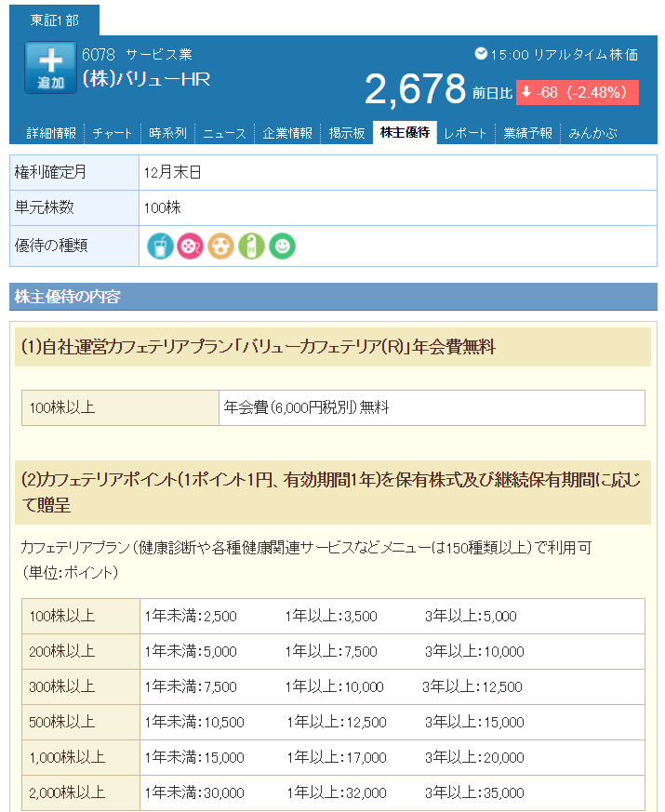This screenshot has width=665, height=812.
Task: Click the サービス業 sector label
Action: tap(159, 54)
